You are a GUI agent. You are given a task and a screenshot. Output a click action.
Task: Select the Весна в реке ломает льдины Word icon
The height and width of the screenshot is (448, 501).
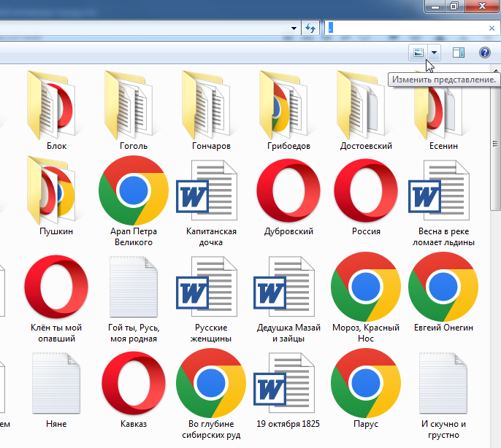coord(439,190)
